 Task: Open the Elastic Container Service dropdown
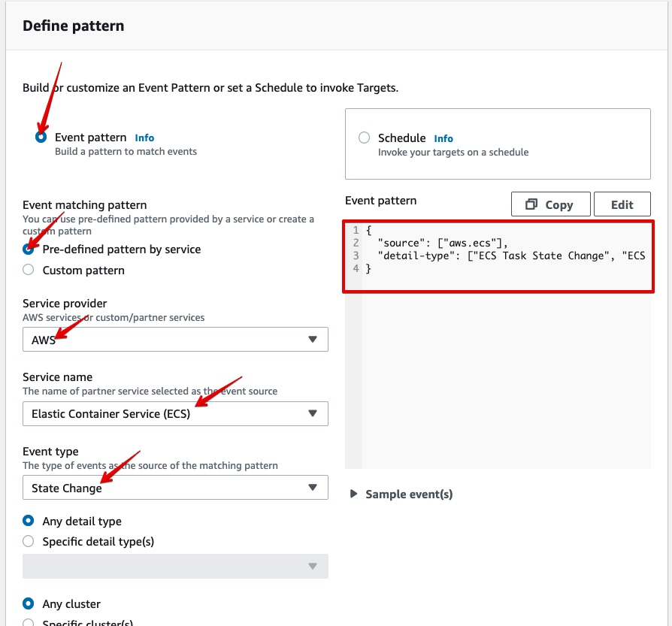point(175,413)
